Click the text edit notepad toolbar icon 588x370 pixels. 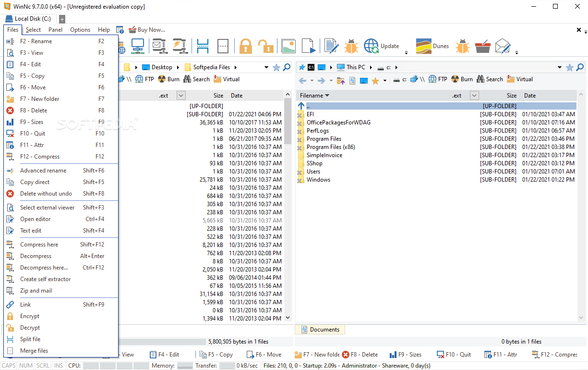click(331, 46)
